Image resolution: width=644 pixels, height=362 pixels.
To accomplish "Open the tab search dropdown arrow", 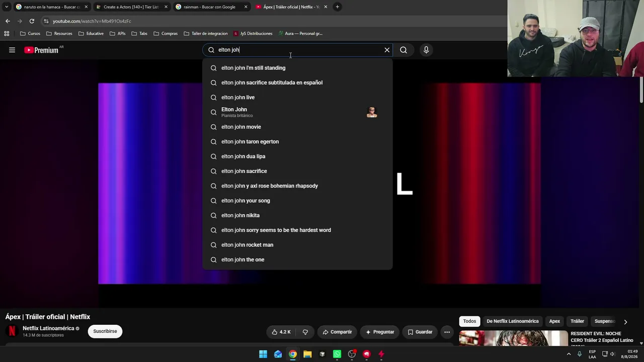I will point(7,7).
